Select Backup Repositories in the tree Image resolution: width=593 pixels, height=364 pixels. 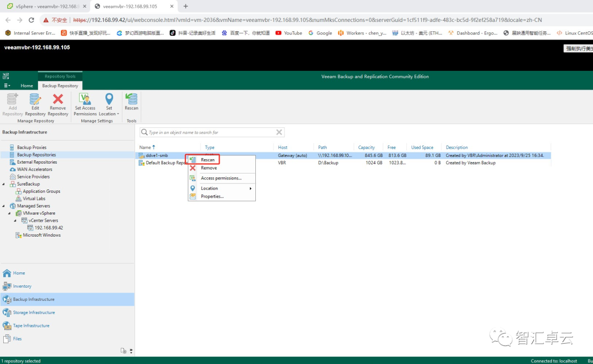[36, 155]
